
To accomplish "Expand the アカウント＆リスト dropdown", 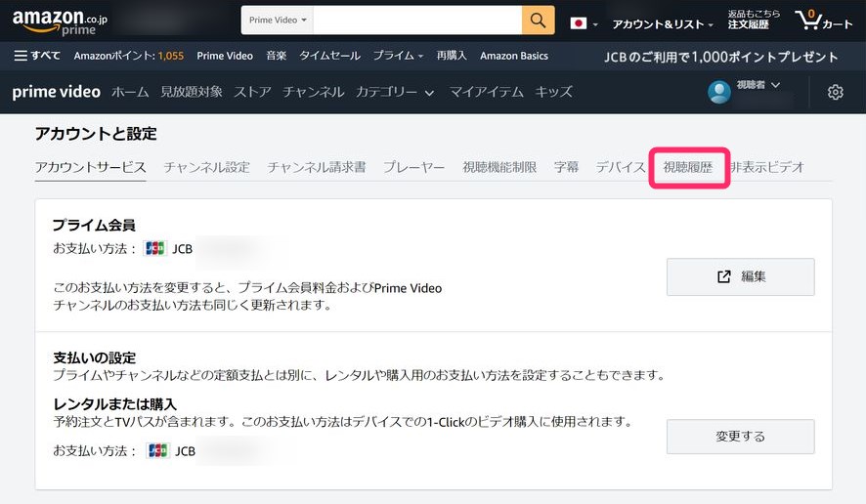I will coord(662,24).
